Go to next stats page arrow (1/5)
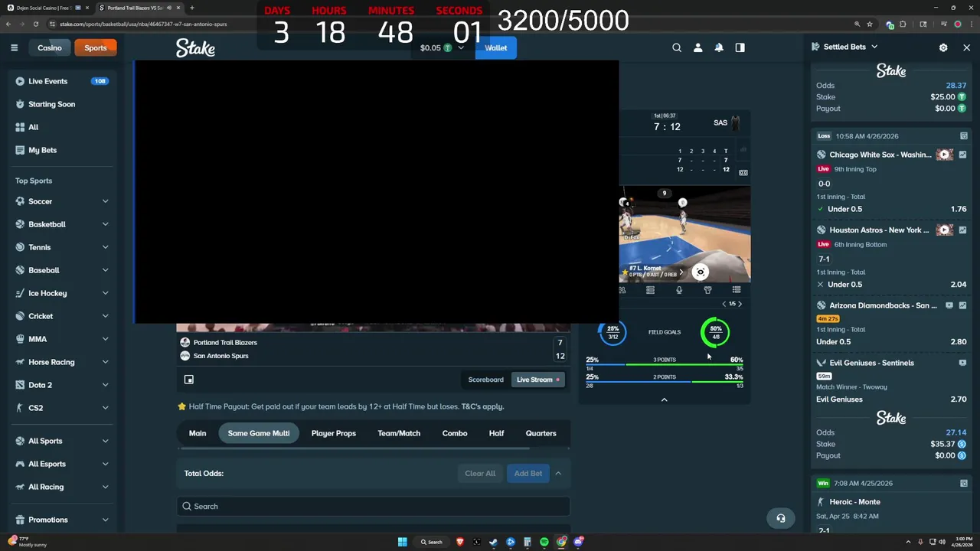 (x=740, y=304)
